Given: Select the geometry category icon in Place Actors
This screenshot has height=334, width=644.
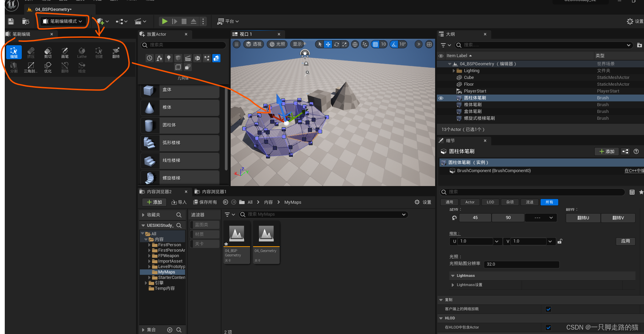Looking at the screenshot, I should [216, 58].
